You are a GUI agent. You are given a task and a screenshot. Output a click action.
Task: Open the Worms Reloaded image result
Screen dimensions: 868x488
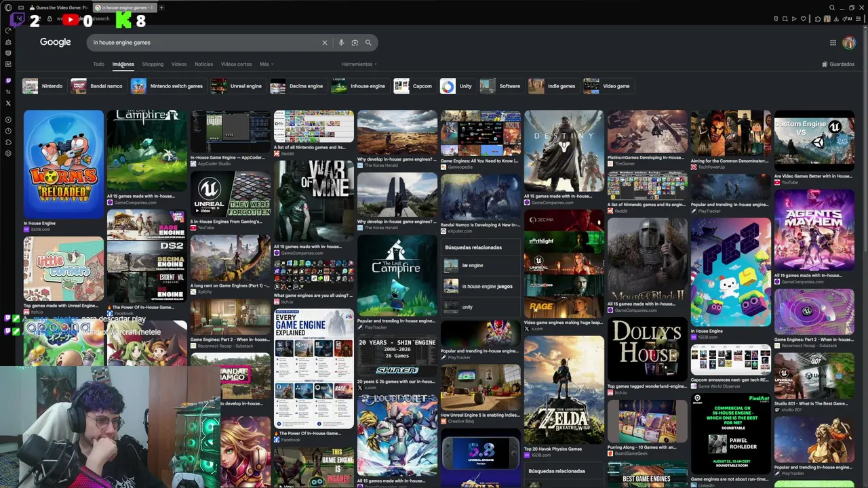point(64,164)
